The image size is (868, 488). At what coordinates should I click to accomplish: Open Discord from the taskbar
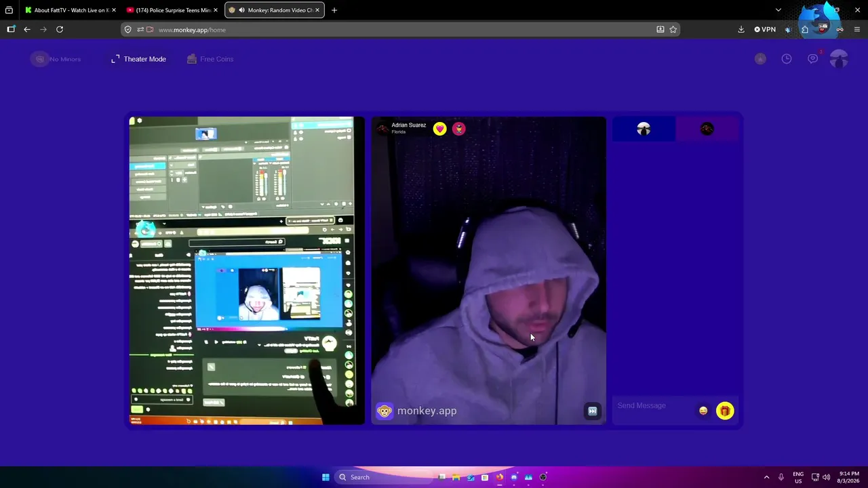514,477
